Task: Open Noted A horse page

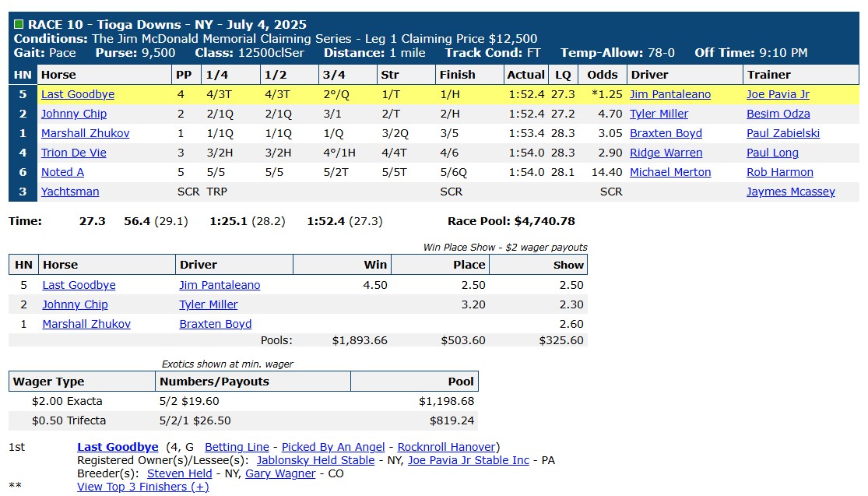Action: click(x=62, y=171)
